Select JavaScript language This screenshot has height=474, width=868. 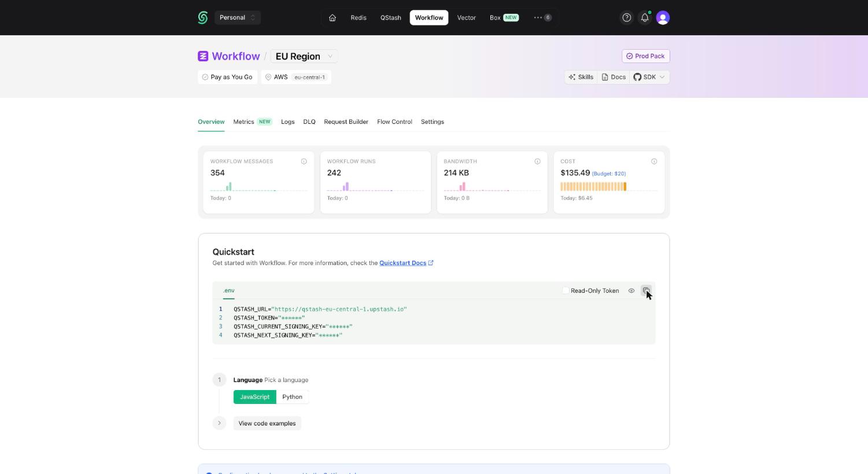[x=255, y=397]
